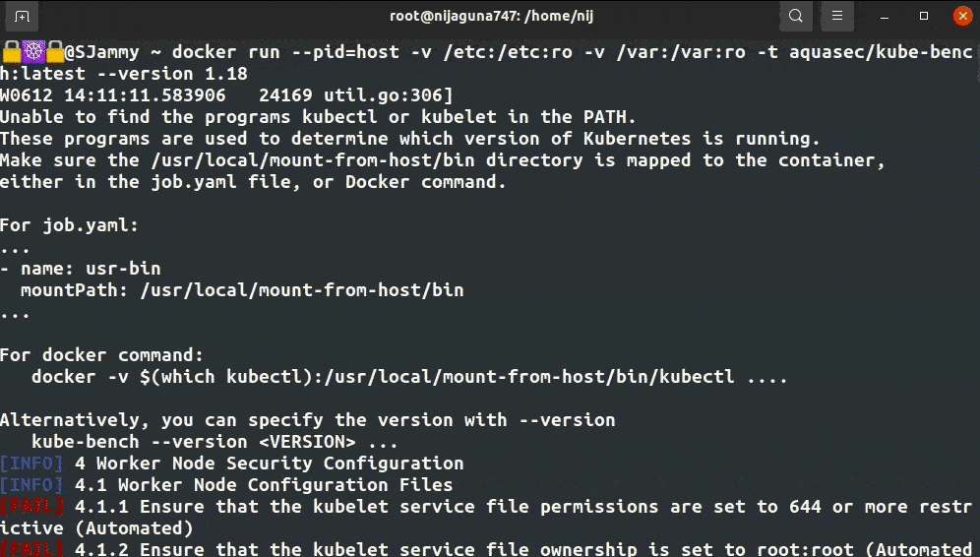Click the [INFO] tag for section 4.1
The width and height of the screenshot is (980, 557).
pos(32,485)
